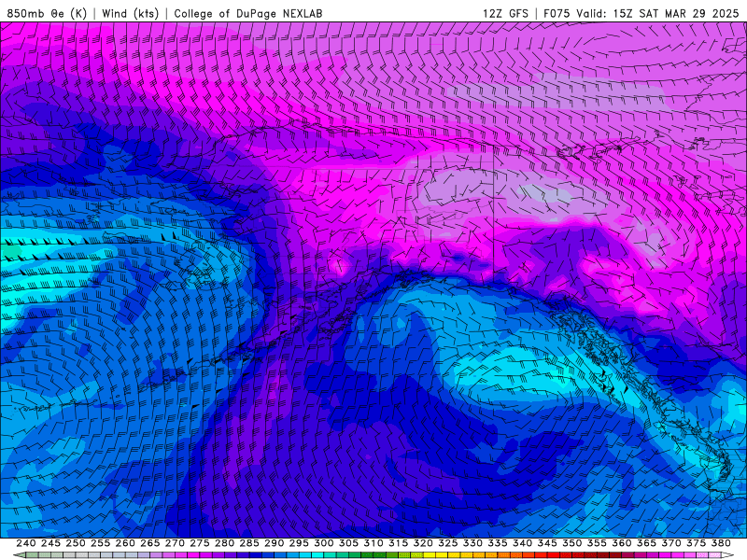Click the 245 legend value
This screenshot has height=560, width=747.
click(x=50, y=543)
